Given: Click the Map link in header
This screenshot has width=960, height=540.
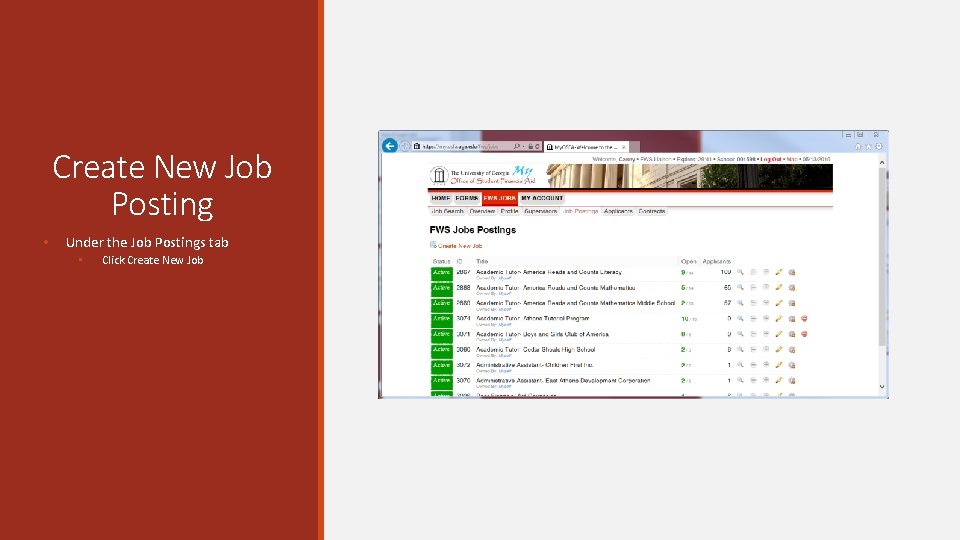Looking at the screenshot, I should [x=792, y=159].
